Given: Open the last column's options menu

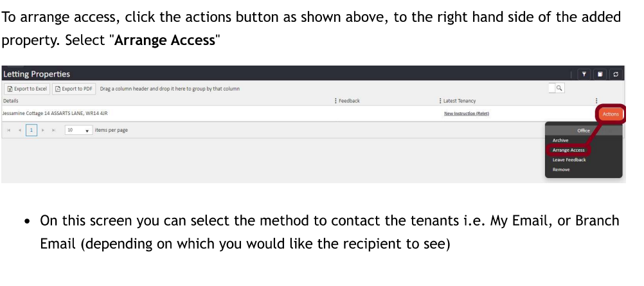Looking at the screenshot, I should (x=596, y=101).
